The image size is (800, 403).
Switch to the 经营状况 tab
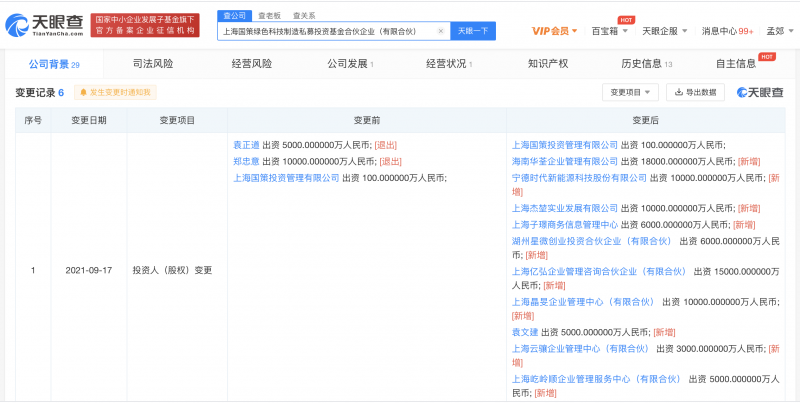pyautogui.click(x=449, y=64)
